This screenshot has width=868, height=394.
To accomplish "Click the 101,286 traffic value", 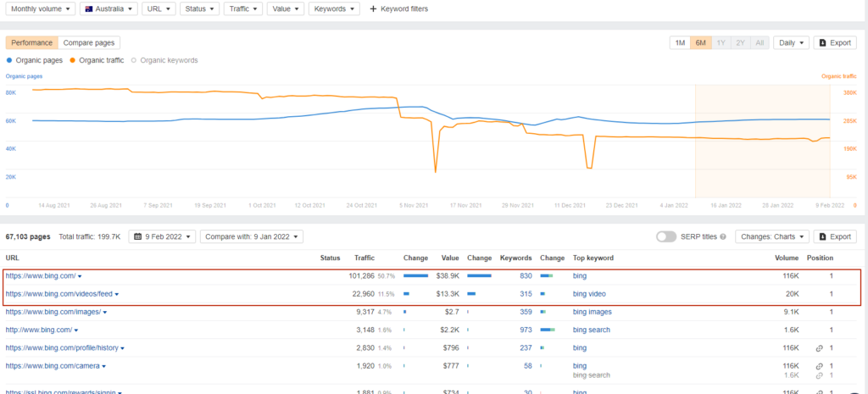I will pos(361,275).
